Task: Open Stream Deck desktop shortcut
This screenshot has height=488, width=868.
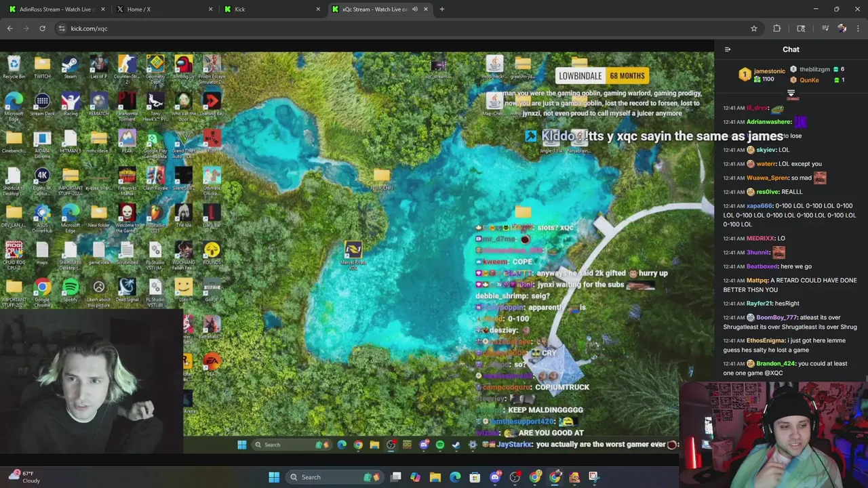Action: click(42, 105)
